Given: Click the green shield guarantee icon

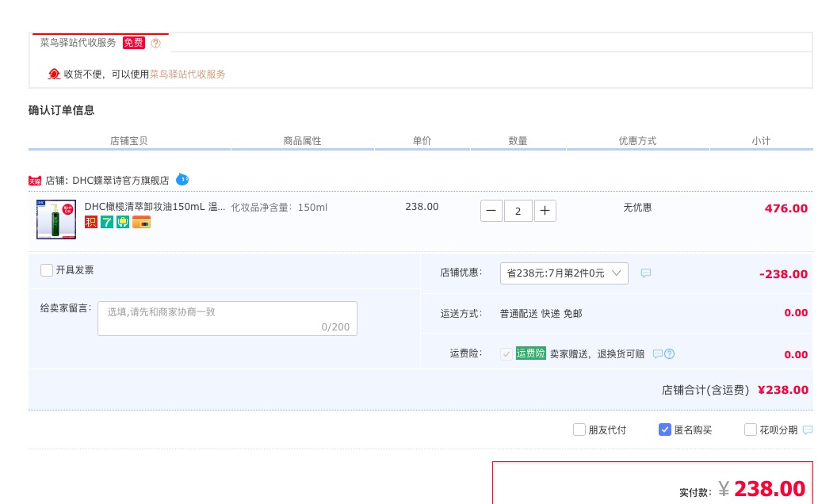Looking at the screenshot, I should tap(123, 222).
